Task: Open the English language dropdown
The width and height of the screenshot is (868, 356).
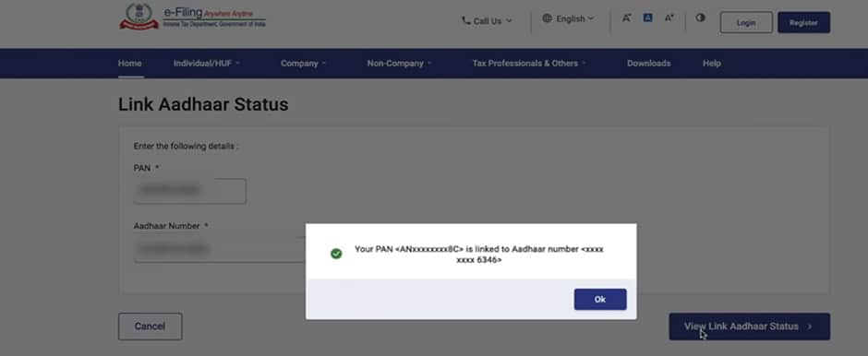Action: point(569,18)
